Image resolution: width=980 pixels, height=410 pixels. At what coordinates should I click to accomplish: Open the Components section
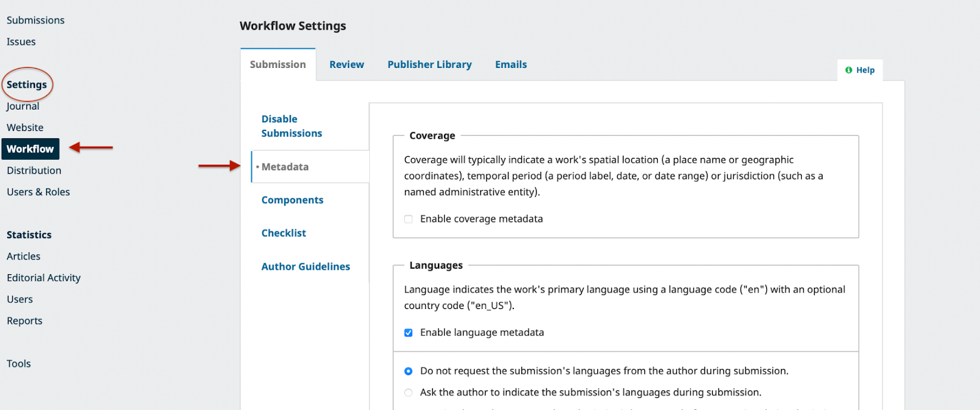292,200
